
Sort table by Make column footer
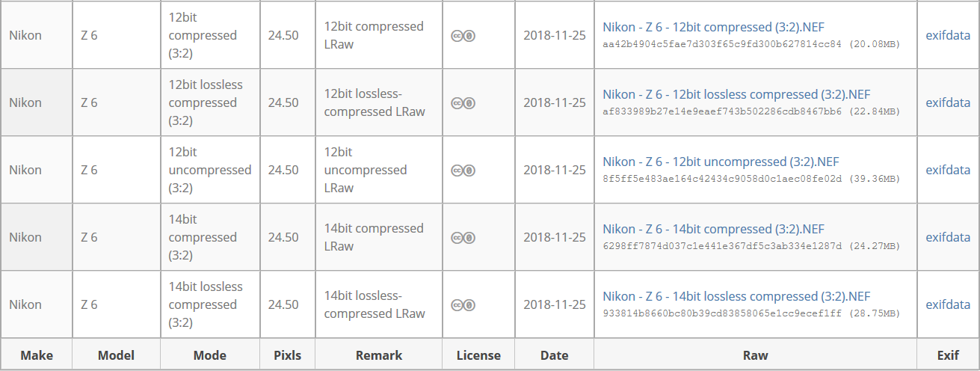pyautogui.click(x=37, y=355)
